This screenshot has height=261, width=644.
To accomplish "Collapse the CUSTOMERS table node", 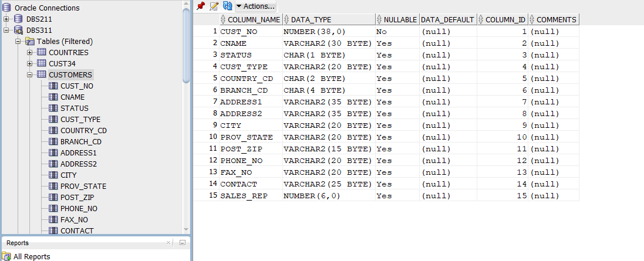I will click(x=29, y=74).
